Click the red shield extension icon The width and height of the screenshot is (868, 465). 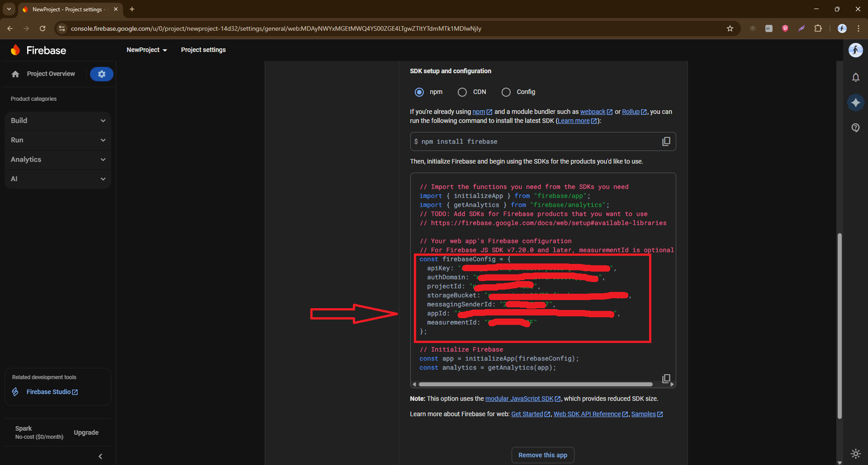coord(785,28)
